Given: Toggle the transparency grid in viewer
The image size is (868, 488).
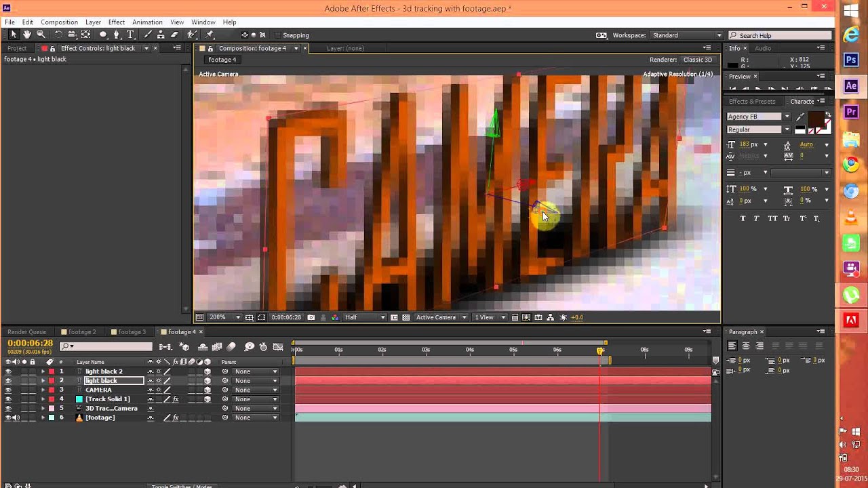Looking at the screenshot, I should click(406, 317).
